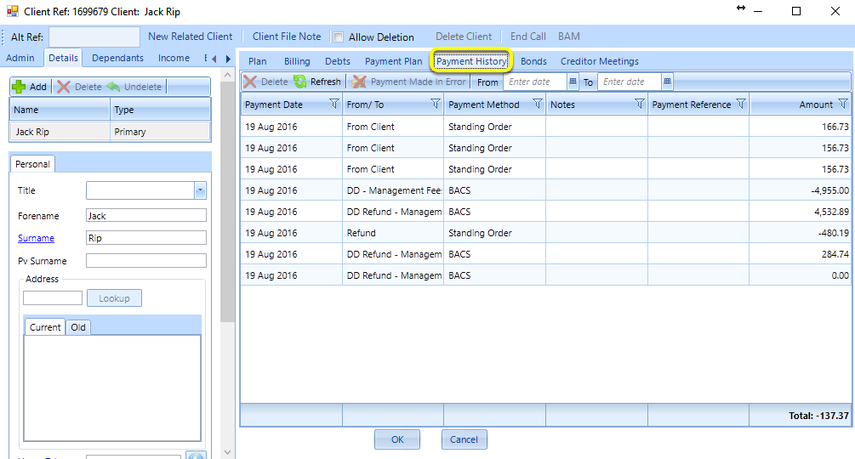This screenshot has width=855, height=459.
Task: Click the address Lookup button
Action: click(x=114, y=298)
